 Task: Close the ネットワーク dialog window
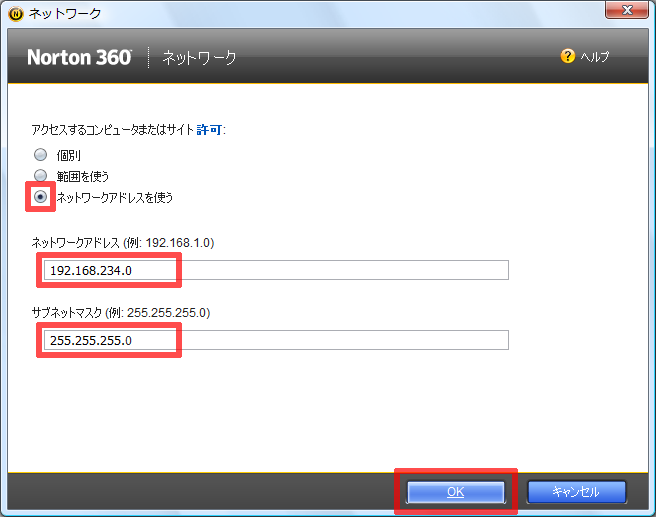click(626, 11)
